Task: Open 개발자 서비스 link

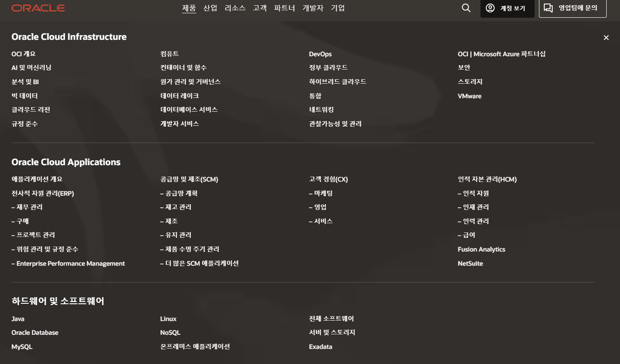Action: (180, 124)
